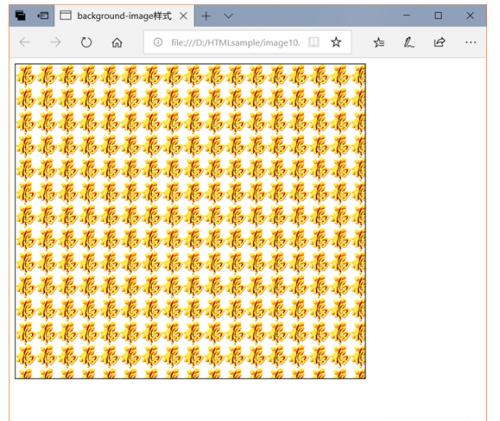The height and width of the screenshot is (421, 500).
Task: Click the Back navigation arrow
Action: 25,42
